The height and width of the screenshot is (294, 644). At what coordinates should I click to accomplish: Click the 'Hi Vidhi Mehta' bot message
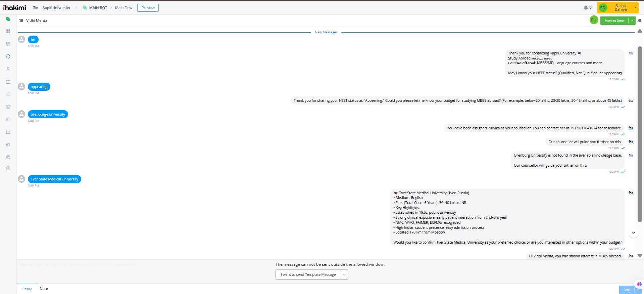(575, 256)
